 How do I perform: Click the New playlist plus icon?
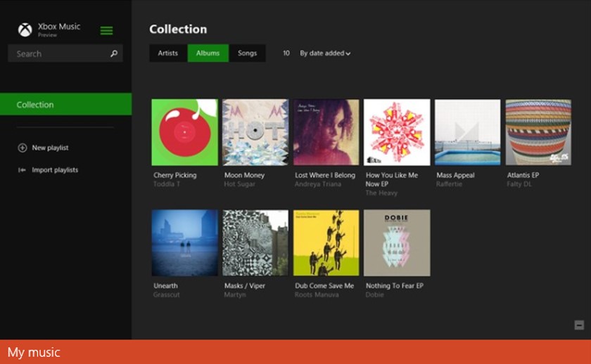[23, 148]
